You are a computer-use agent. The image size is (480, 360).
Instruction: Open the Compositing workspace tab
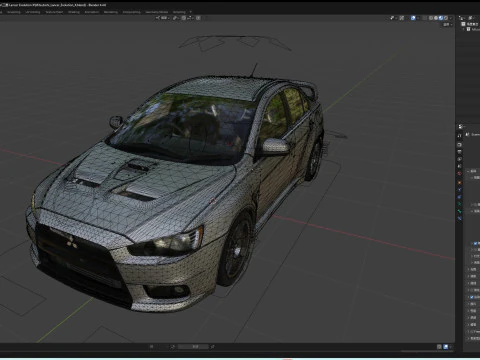pyautogui.click(x=132, y=12)
